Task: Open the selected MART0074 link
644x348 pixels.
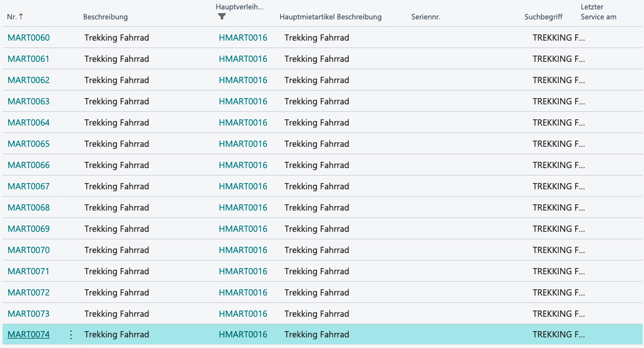Action: click(x=28, y=335)
